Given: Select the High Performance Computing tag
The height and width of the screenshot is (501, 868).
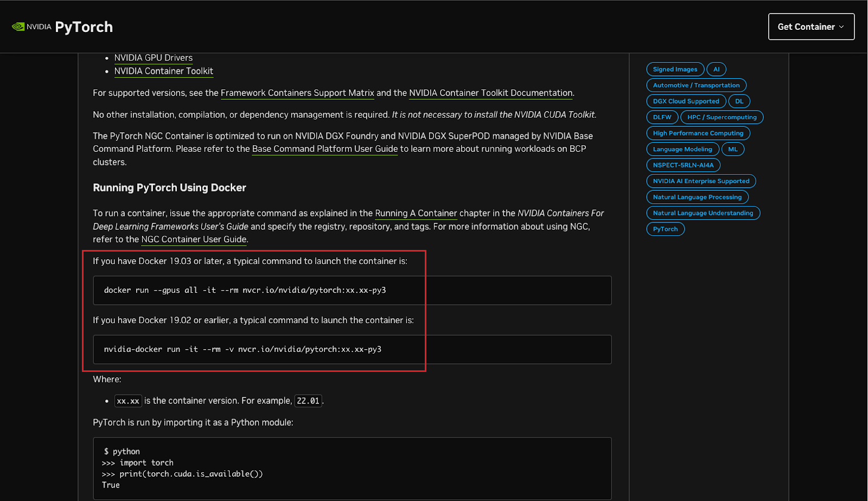Looking at the screenshot, I should coord(698,133).
